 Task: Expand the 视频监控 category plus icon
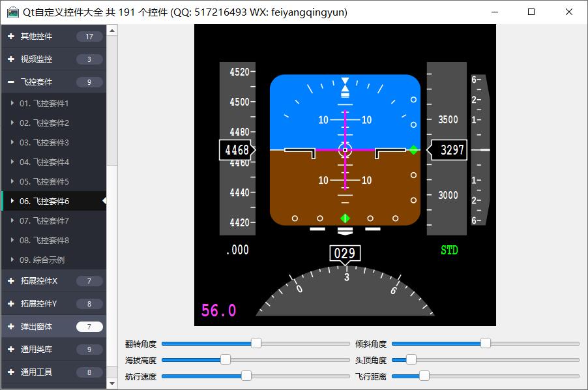(x=11, y=59)
